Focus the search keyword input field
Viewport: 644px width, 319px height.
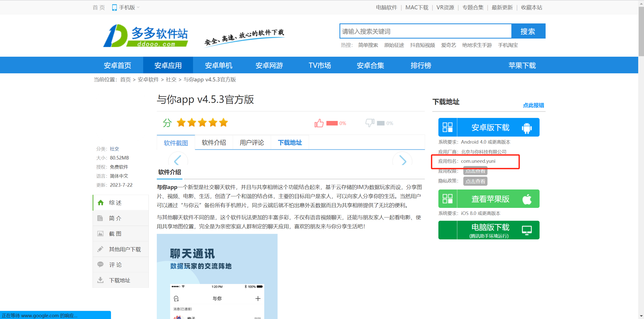[x=425, y=31]
